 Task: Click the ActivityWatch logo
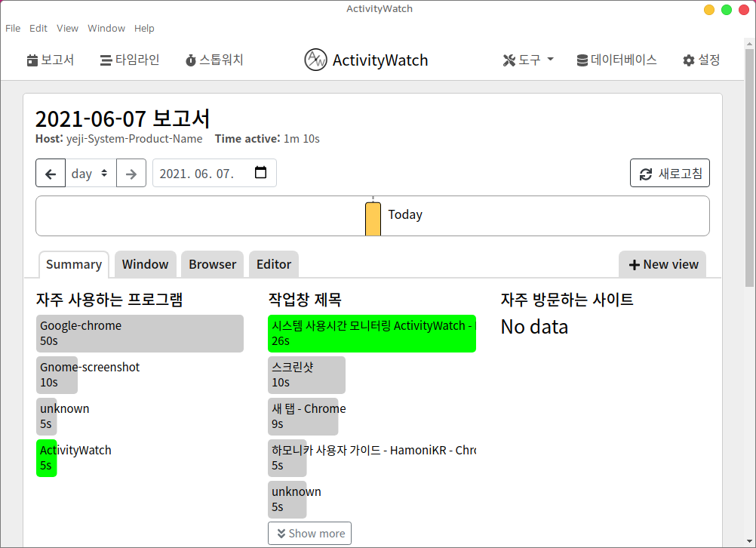[315, 60]
